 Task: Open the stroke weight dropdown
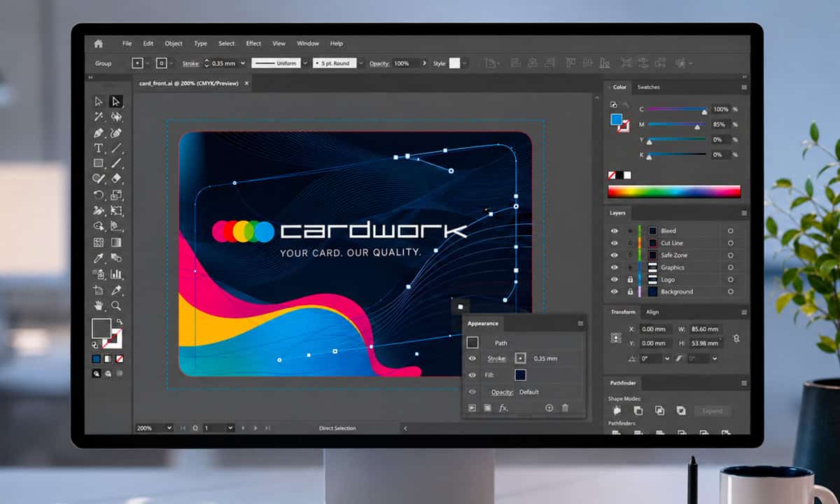pyautogui.click(x=243, y=63)
